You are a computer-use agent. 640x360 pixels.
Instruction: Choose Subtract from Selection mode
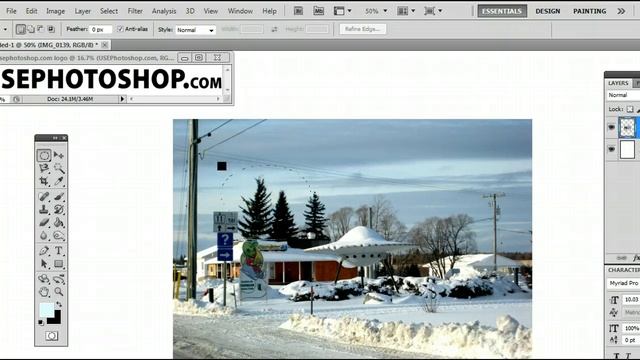tap(41, 29)
